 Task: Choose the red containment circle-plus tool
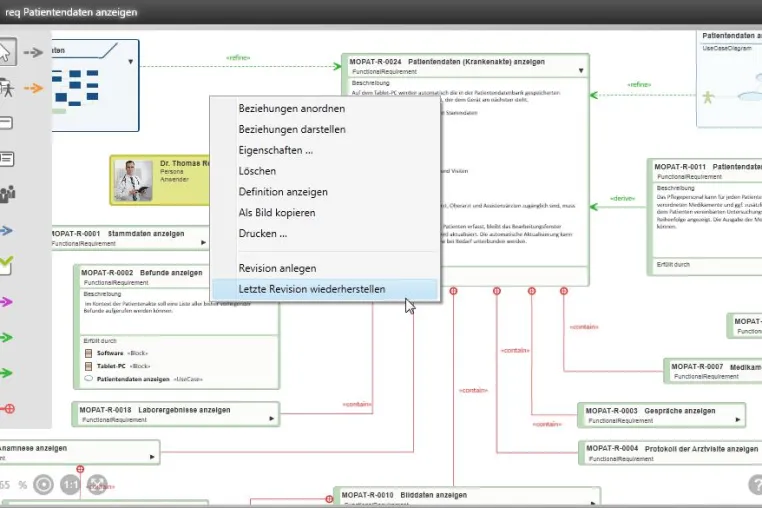[x=7, y=409]
